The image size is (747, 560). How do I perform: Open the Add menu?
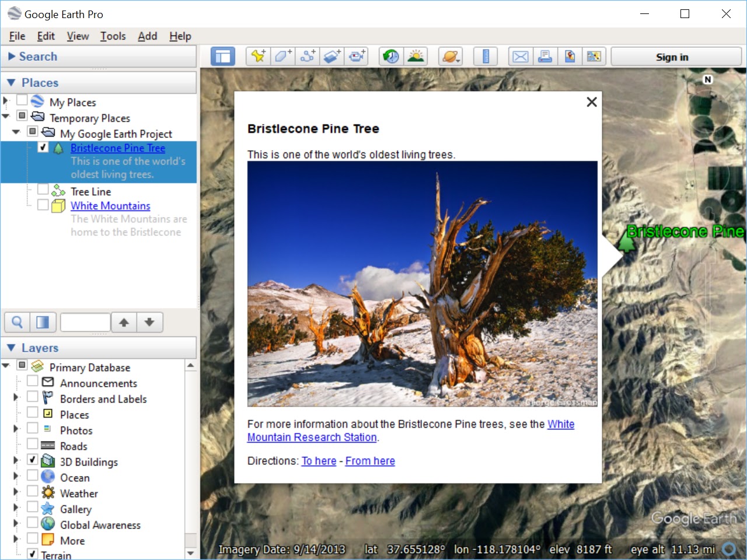click(x=147, y=36)
